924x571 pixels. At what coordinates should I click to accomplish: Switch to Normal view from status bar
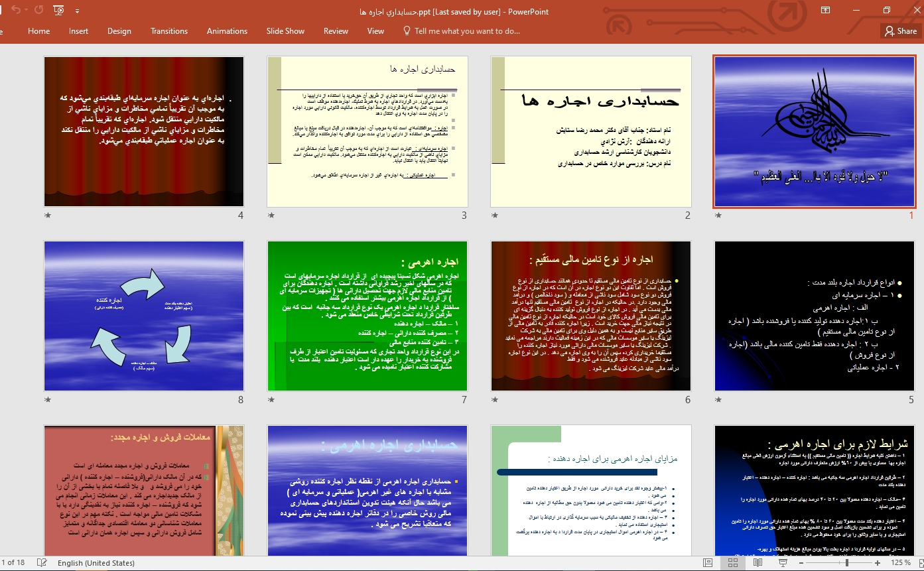click(x=708, y=563)
